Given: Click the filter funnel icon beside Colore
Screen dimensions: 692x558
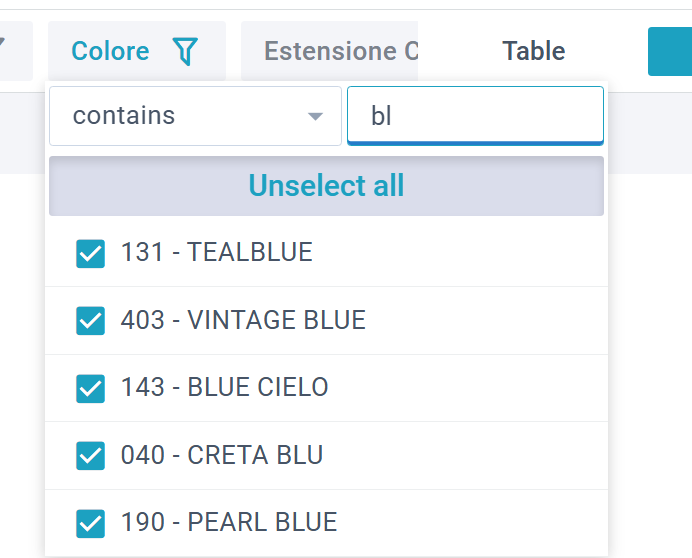Looking at the screenshot, I should (x=185, y=51).
